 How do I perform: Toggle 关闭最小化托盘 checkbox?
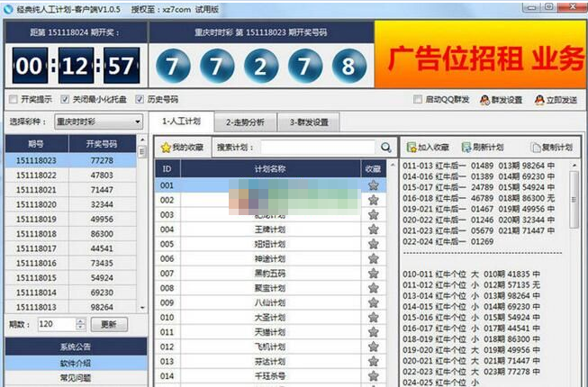64,99
